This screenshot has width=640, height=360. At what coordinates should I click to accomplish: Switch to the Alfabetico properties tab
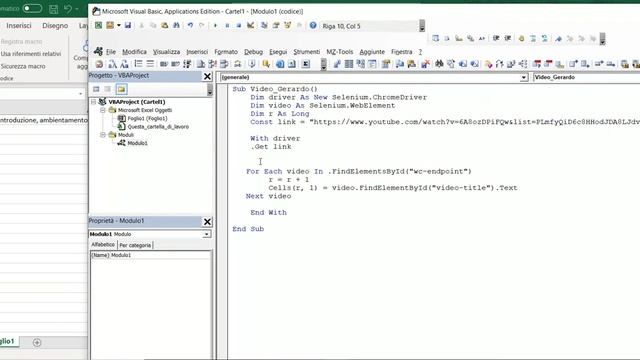point(103,244)
